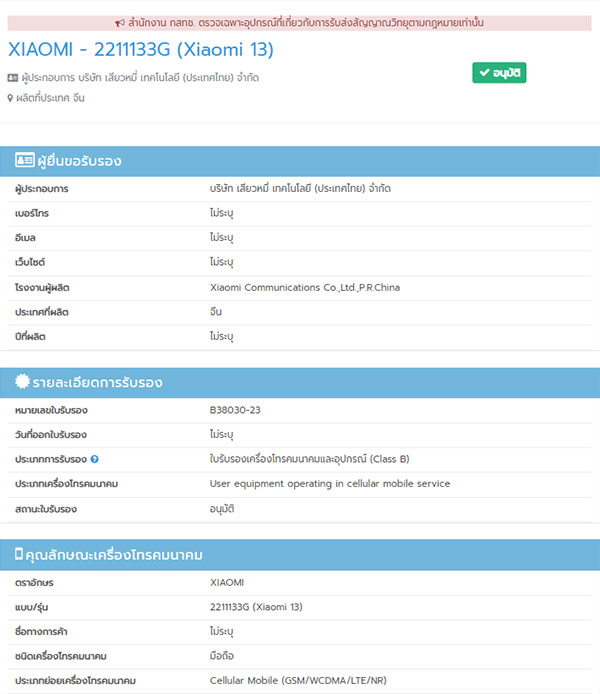600x694 pixels.
Task: Select Cellular Mobile (GSM/WCDMA/LTE/NR) value
Action: [x=298, y=680]
